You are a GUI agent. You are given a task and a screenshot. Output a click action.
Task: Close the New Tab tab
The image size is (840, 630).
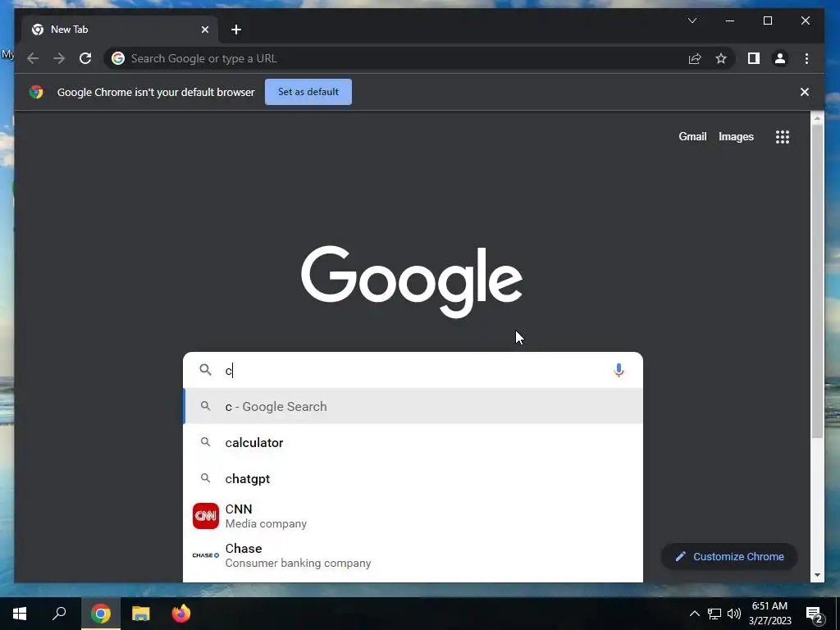(204, 30)
